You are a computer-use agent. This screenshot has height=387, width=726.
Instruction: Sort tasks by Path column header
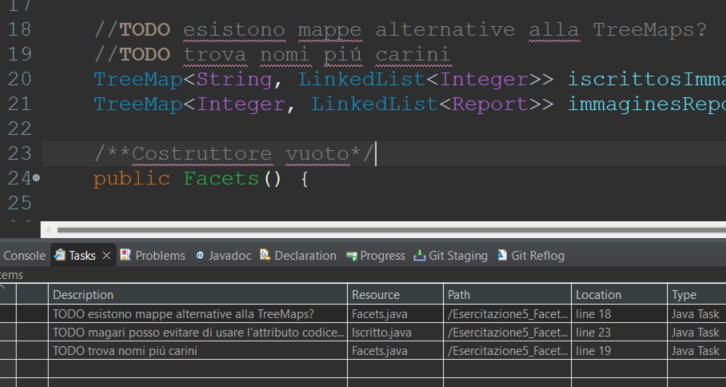point(507,294)
